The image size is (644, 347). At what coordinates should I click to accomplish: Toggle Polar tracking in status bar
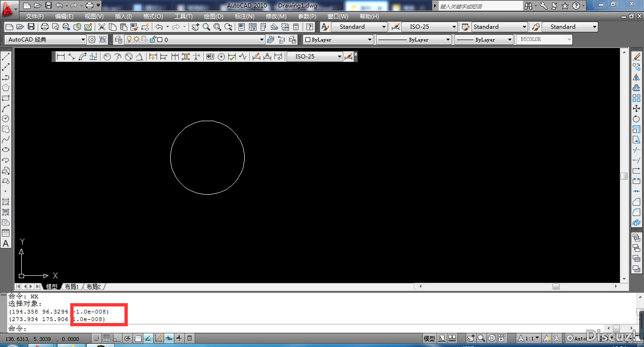(127, 338)
